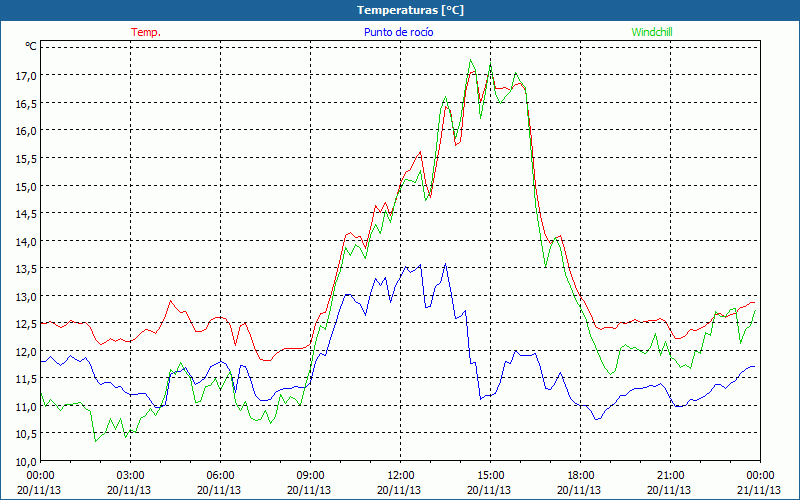Click the 12:00 time axis label

[401, 475]
